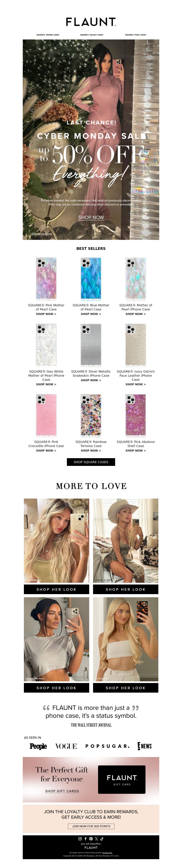Go to SQUARE Pixel Cases nav link
The image size is (182, 868).
point(135,35)
